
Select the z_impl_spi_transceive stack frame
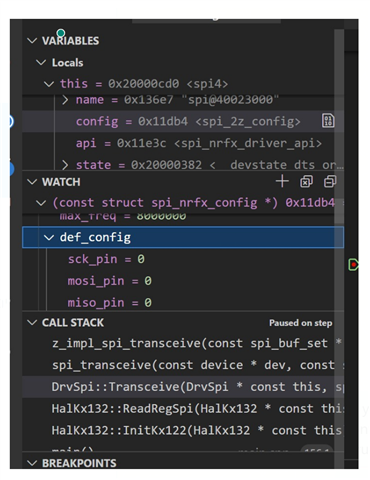(x=183, y=343)
